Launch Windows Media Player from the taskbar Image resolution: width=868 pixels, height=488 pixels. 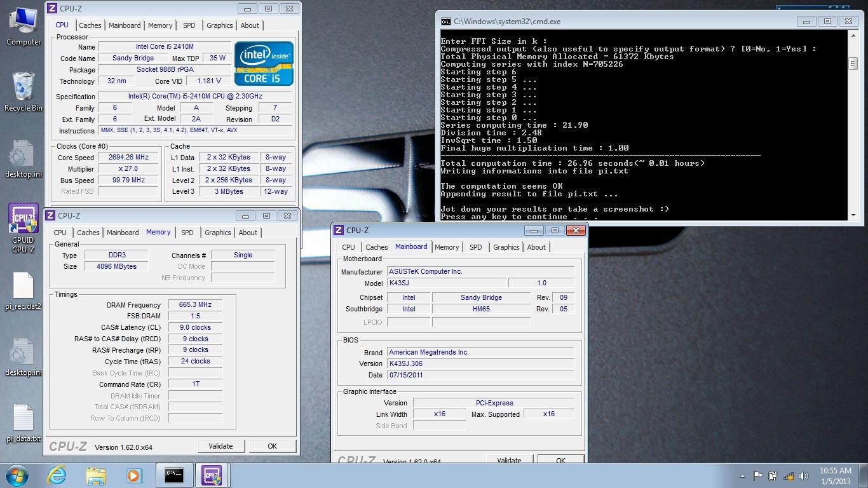pyautogui.click(x=134, y=475)
